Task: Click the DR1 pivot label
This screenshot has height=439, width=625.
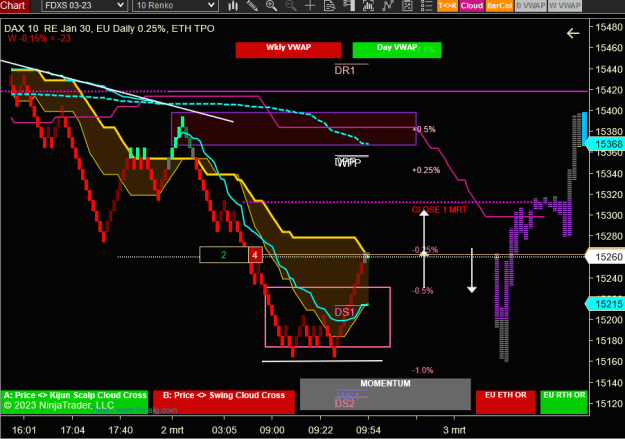Action: pyautogui.click(x=345, y=71)
